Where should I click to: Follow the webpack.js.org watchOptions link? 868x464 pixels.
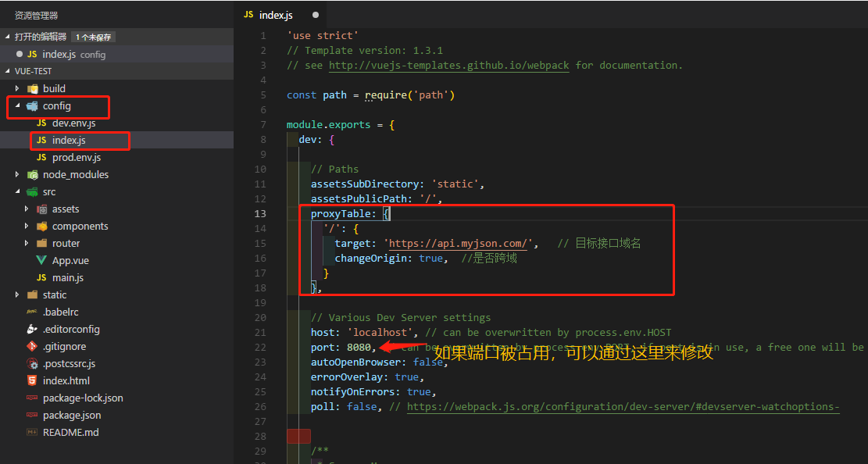point(623,407)
